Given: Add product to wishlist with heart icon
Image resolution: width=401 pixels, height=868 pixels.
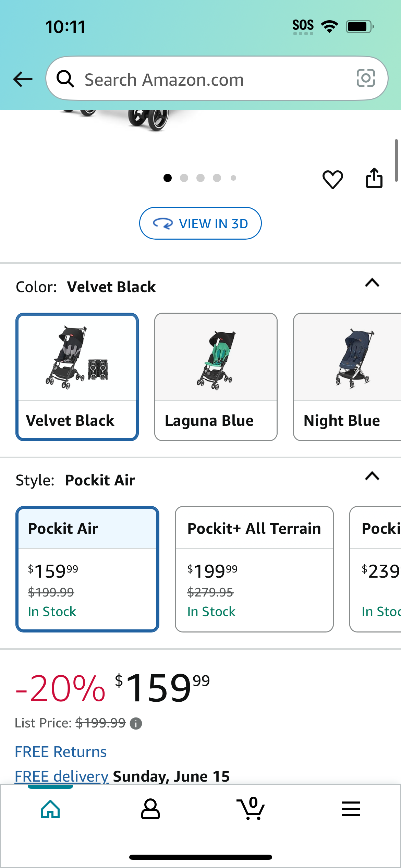Looking at the screenshot, I should [x=332, y=179].
